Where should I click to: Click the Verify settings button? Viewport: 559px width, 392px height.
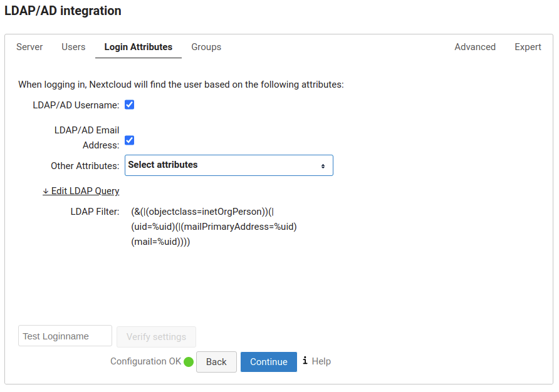coord(156,337)
